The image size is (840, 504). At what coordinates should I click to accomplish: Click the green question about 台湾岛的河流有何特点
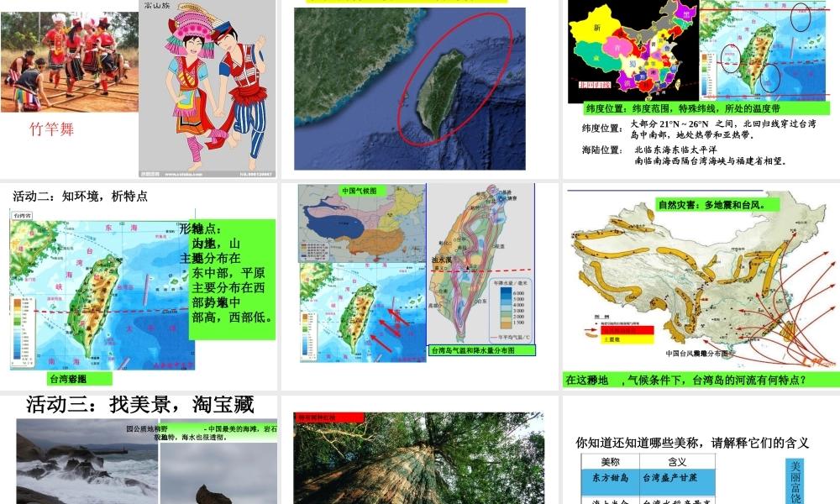point(701,381)
